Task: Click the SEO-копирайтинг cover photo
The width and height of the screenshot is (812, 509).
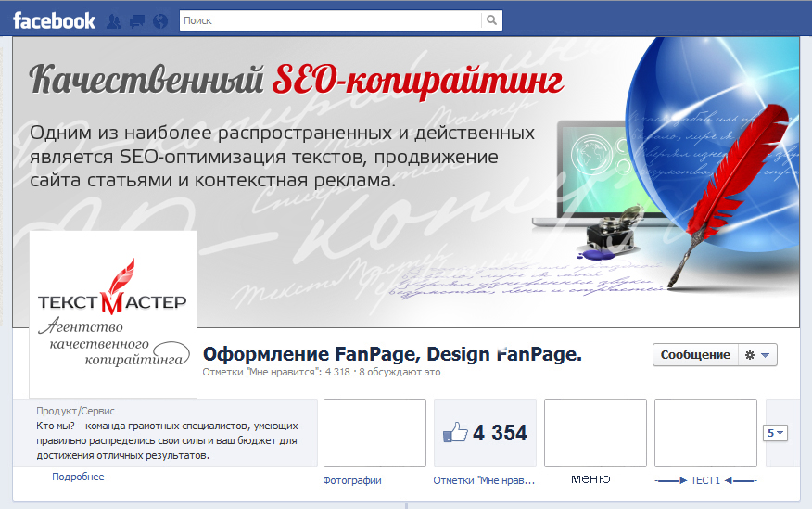Action: point(406,183)
